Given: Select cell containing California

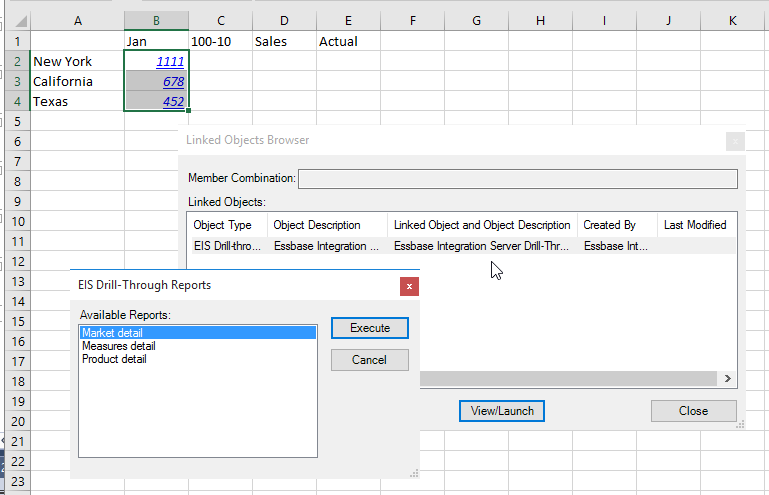Looking at the screenshot, I should click(x=77, y=81).
